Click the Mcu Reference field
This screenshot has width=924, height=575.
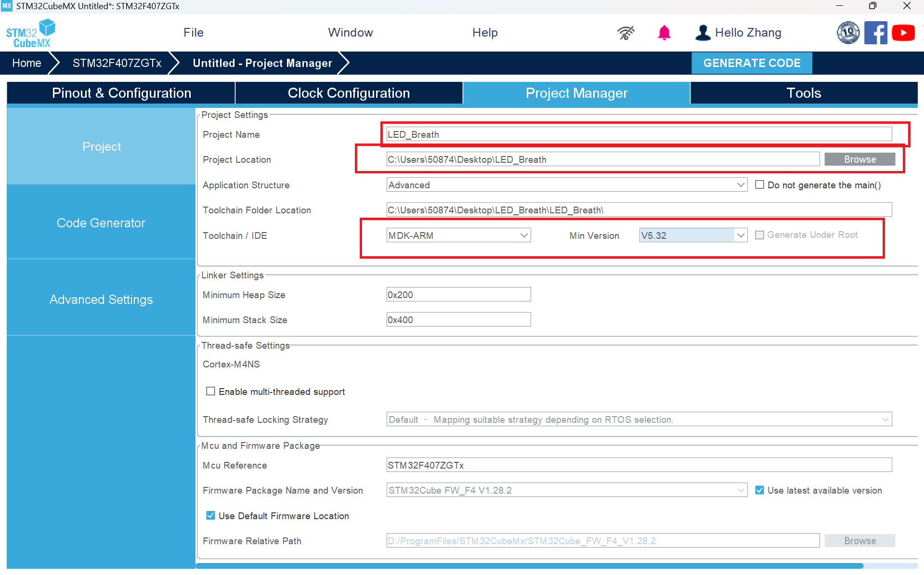click(x=639, y=465)
